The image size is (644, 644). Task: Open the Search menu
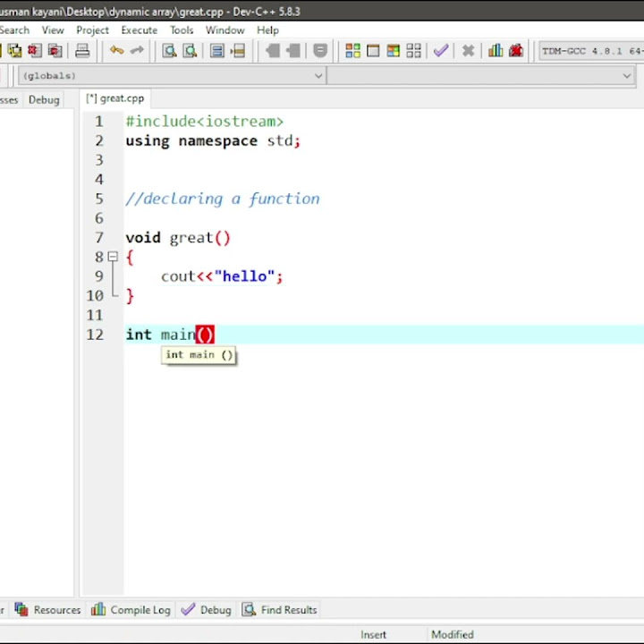14,30
